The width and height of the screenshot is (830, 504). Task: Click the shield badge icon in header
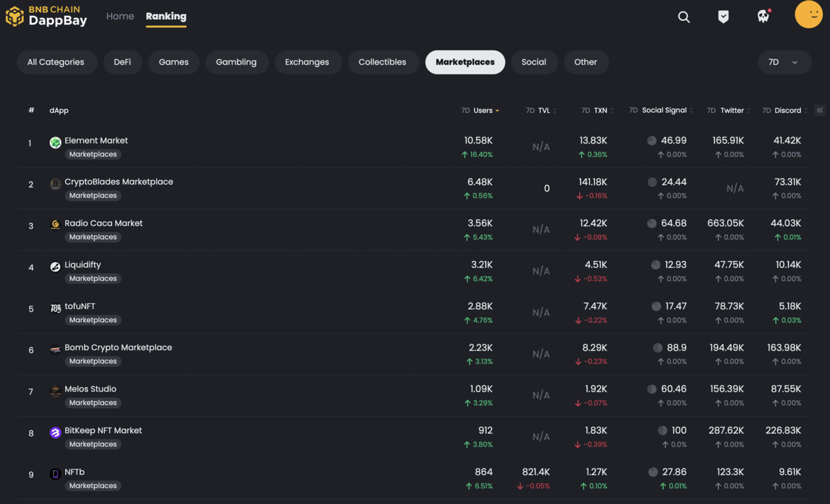(723, 17)
